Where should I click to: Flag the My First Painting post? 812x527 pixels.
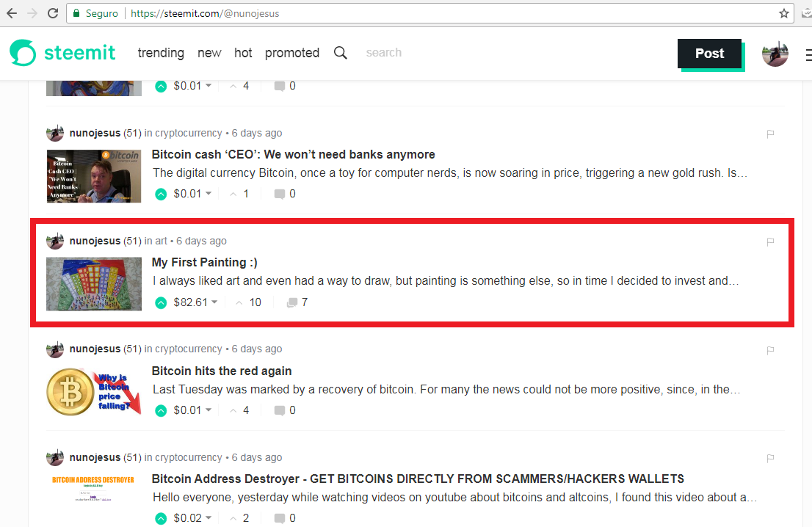(771, 241)
